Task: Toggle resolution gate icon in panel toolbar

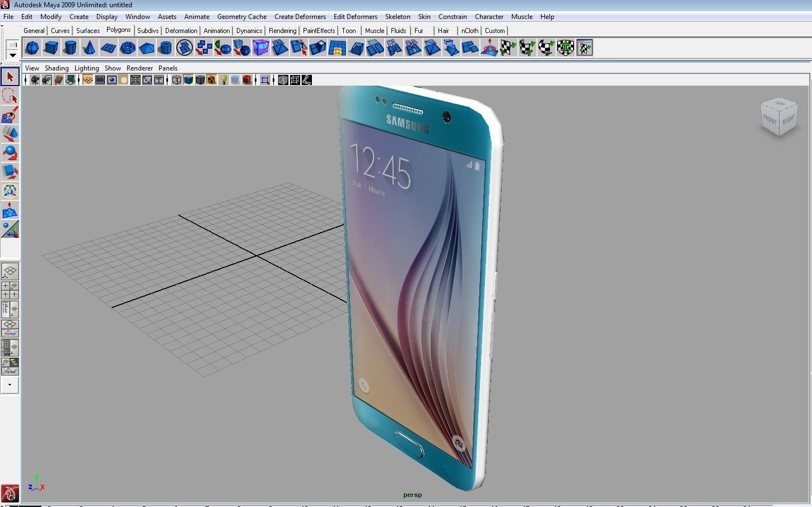Action: 112,80
